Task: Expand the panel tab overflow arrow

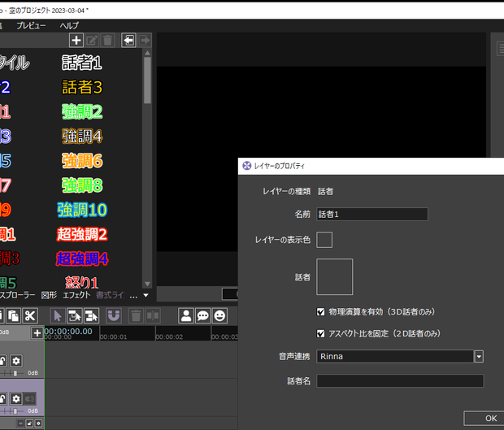Action: tap(146, 295)
